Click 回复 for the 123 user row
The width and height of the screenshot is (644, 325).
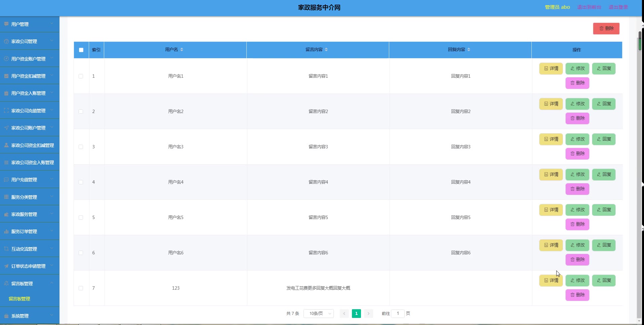(x=604, y=281)
